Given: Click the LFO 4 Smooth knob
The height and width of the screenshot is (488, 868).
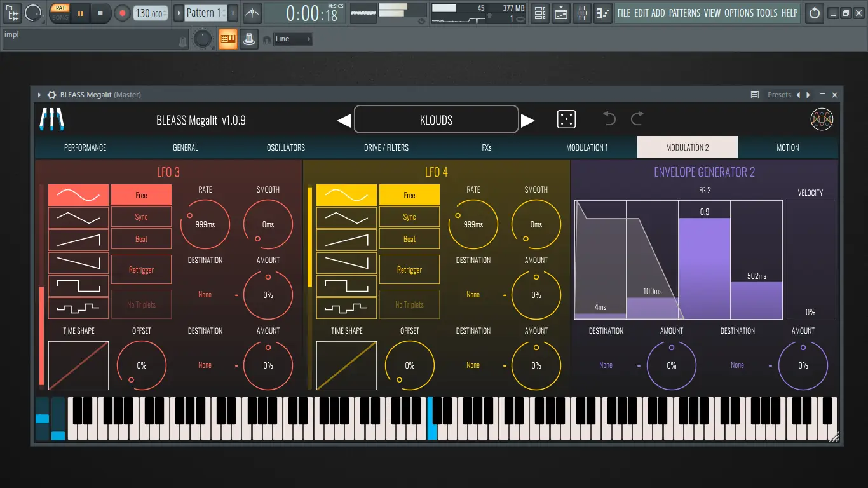Looking at the screenshot, I should (536, 224).
